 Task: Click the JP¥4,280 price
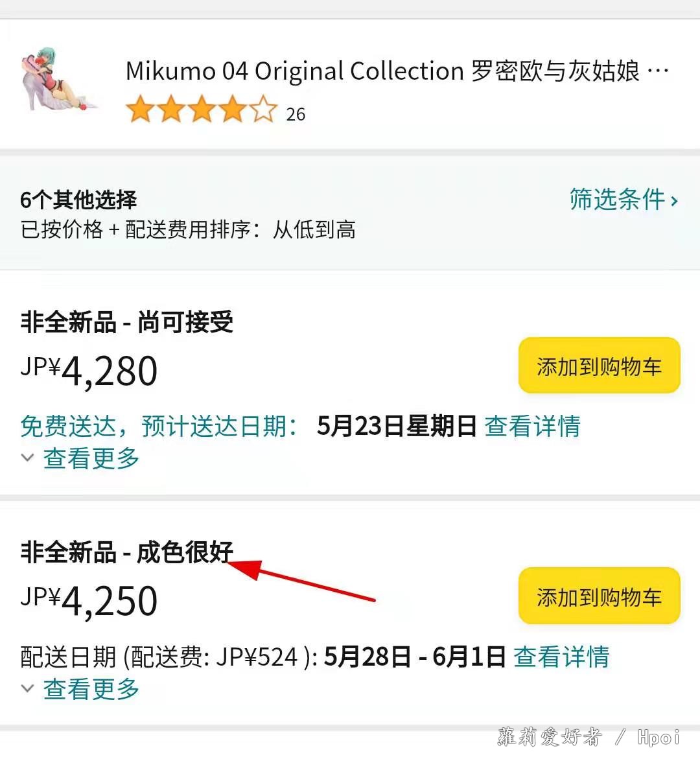(x=89, y=370)
